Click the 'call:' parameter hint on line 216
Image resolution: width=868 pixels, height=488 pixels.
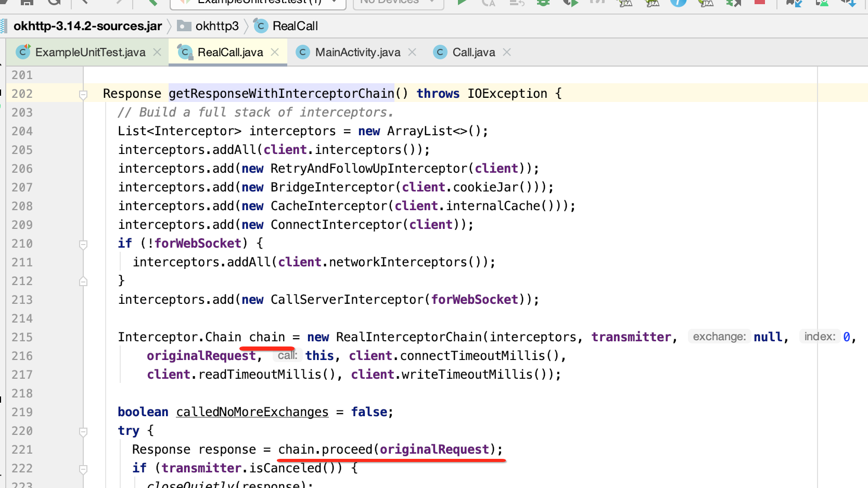click(x=287, y=355)
